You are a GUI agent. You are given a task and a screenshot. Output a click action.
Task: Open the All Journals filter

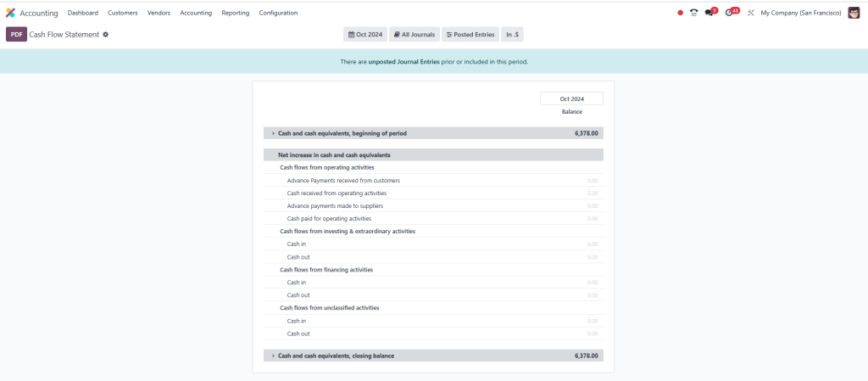coord(415,34)
